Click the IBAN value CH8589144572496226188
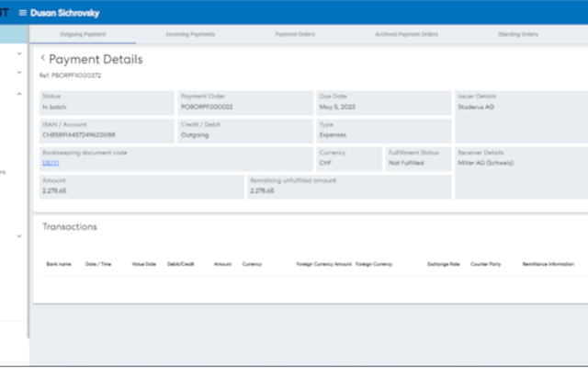 pos(79,135)
